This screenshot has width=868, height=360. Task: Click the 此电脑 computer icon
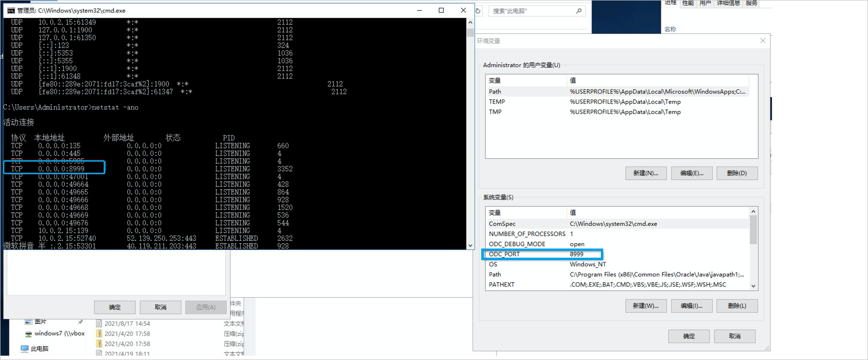pos(25,348)
